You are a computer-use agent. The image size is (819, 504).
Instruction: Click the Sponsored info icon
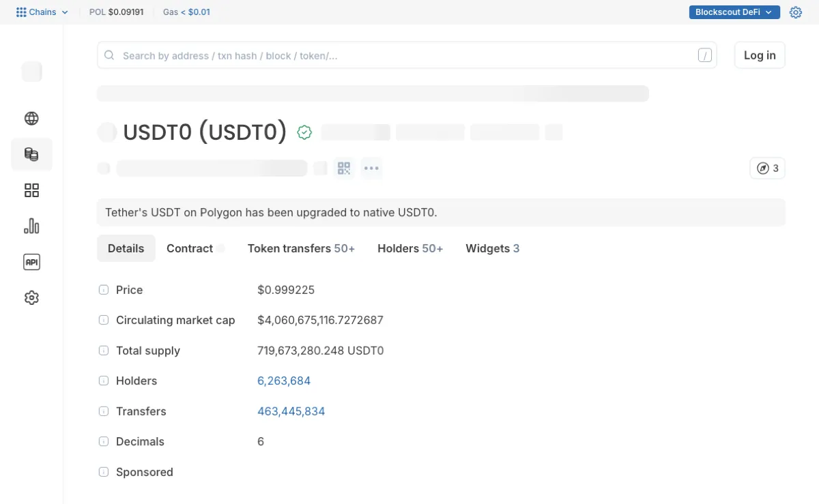104,472
